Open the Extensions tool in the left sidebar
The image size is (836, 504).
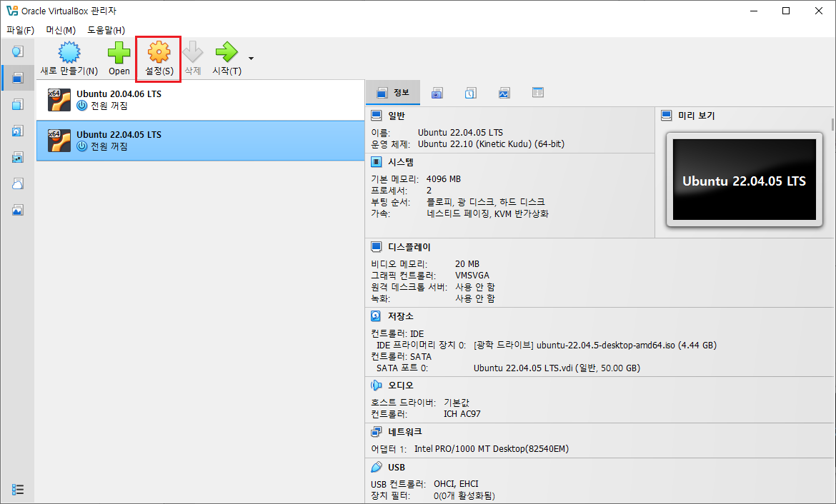tap(18, 104)
